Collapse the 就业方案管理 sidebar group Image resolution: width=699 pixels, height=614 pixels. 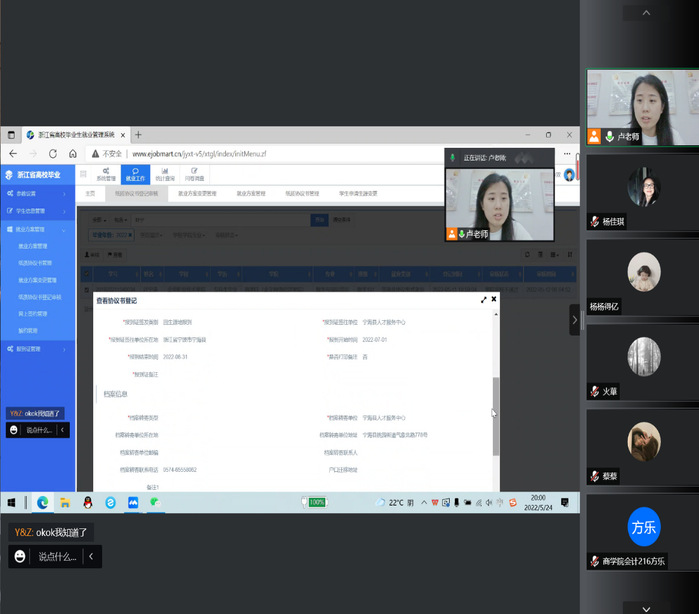point(38,229)
